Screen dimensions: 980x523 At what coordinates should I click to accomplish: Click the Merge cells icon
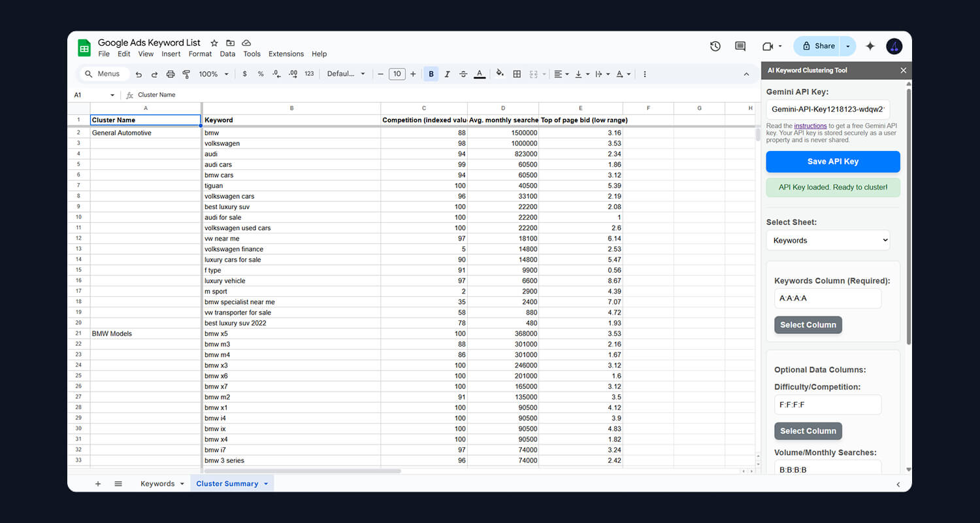click(x=534, y=74)
